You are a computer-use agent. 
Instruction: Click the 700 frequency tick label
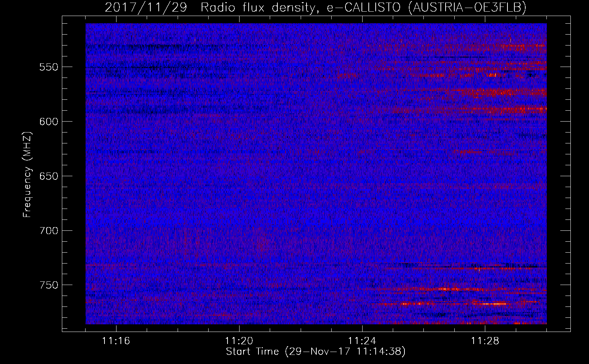(x=49, y=231)
